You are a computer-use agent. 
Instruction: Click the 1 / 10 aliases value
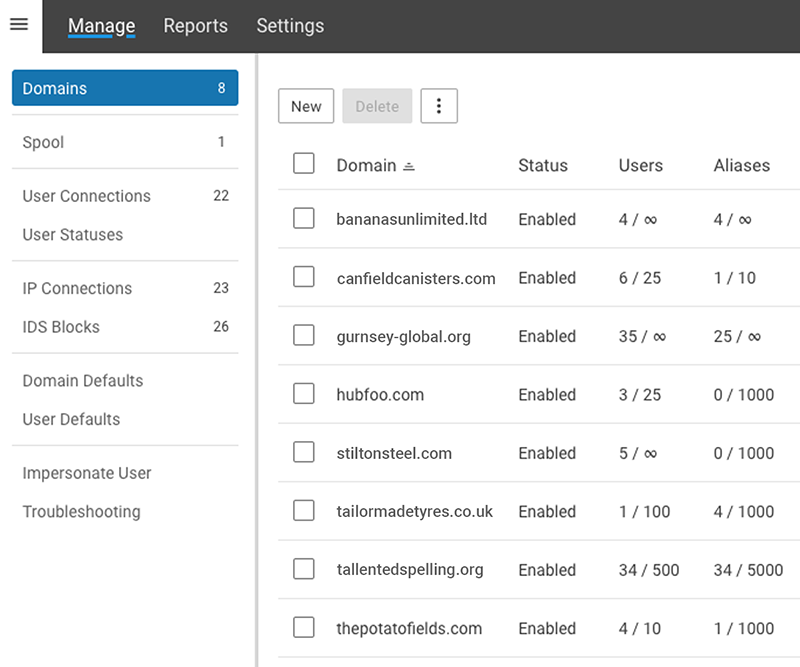click(x=735, y=278)
